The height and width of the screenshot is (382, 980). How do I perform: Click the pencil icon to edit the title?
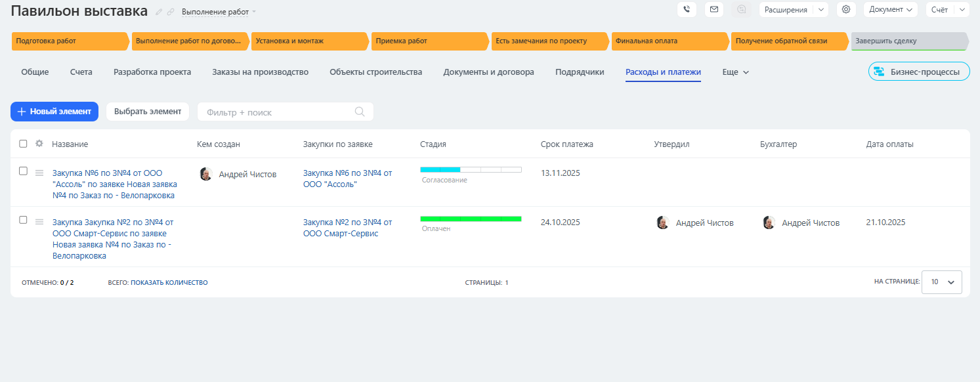pyautogui.click(x=160, y=12)
